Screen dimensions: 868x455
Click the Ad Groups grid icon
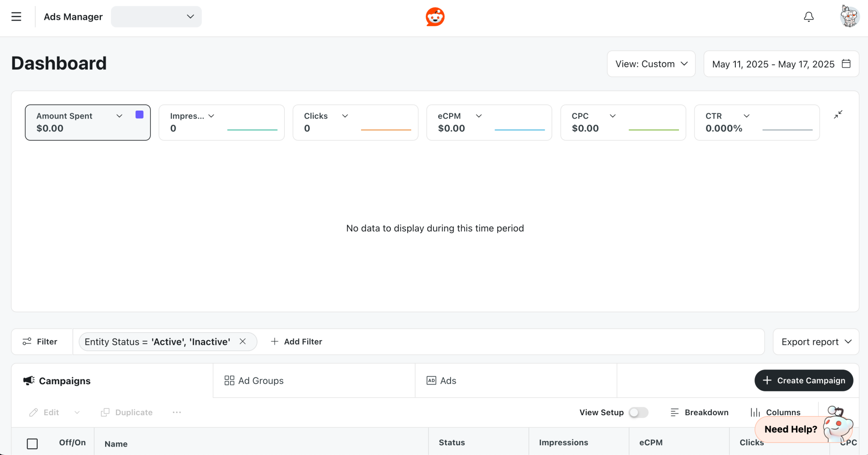click(229, 380)
